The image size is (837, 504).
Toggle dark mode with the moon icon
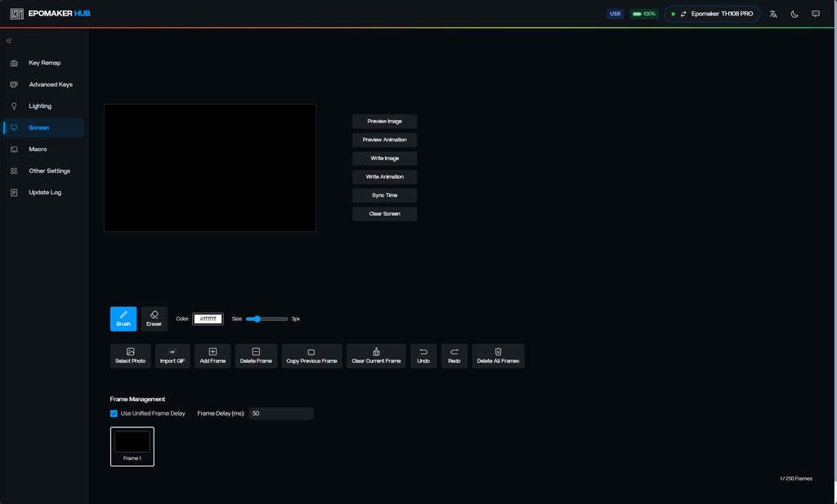coord(794,14)
